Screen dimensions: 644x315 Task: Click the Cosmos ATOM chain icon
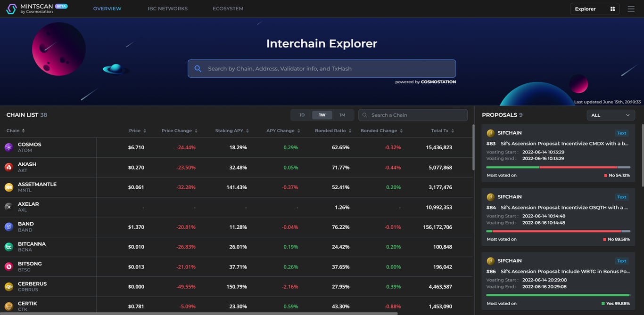pyautogui.click(x=8, y=147)
